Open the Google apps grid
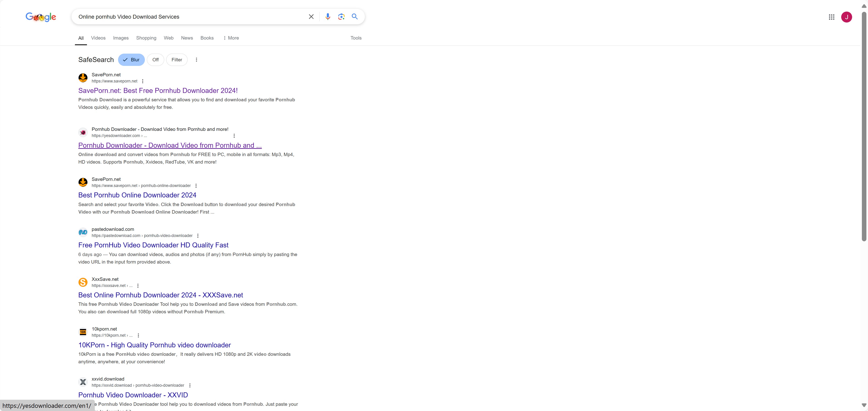This screenshot has height=411, width=868. pyautogui.click(x=831, y=17)
